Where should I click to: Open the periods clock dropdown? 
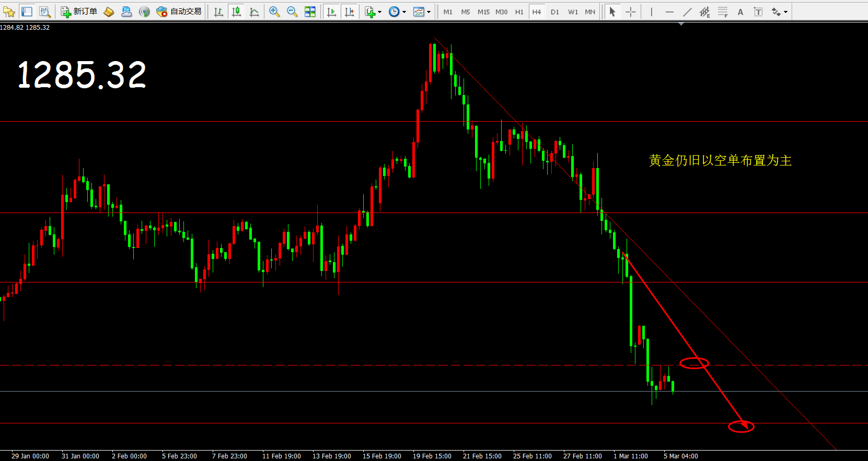(x=397, y=11)
